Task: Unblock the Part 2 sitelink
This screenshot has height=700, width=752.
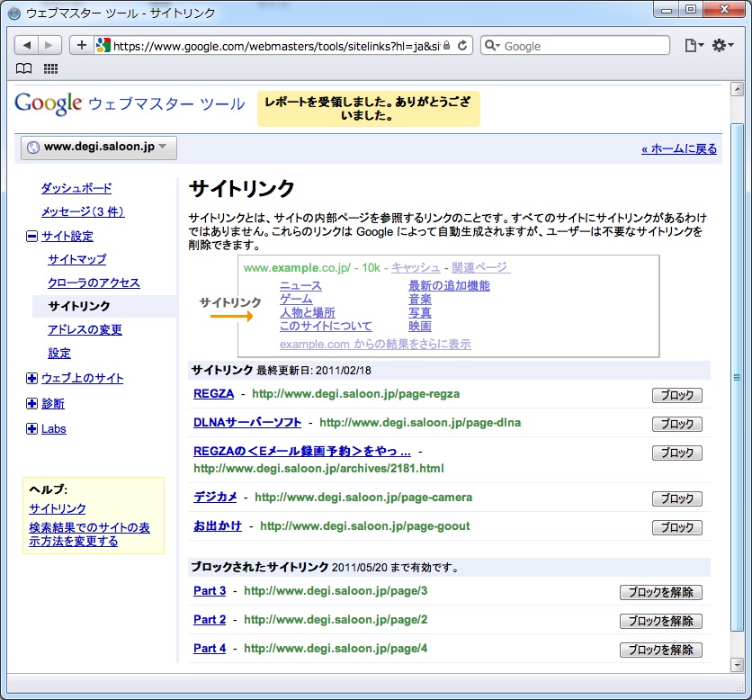Action: coord(661,622)
